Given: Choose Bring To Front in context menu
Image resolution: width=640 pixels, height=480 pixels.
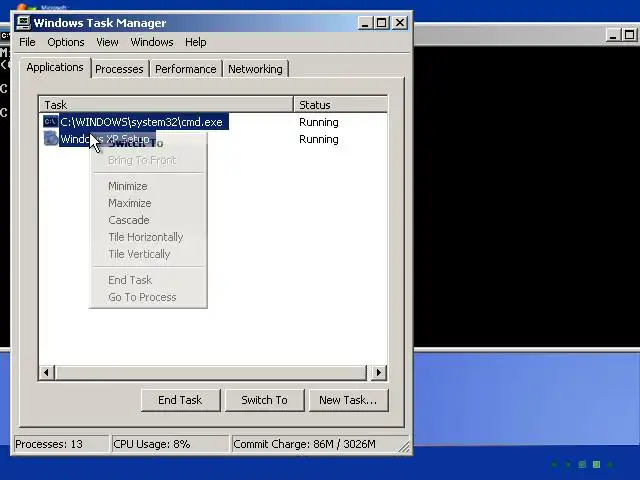Looking at the screenshot, I should [x=148, y=160].
